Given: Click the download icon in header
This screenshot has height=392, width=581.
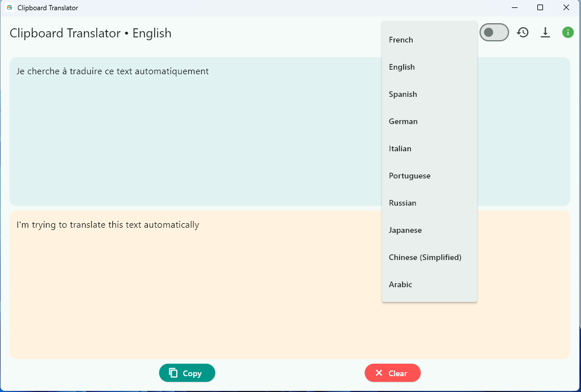Looking at the screenshot, I should pyautogui.click(x=545, y=33).
